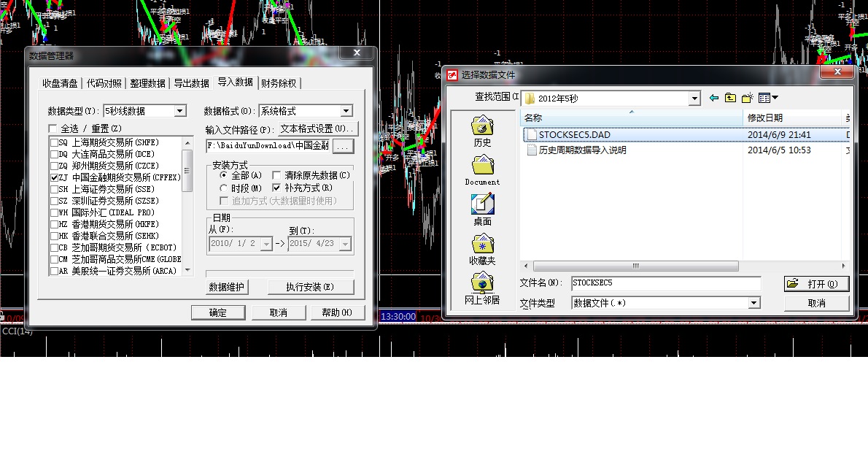Switch to the 导出数据 tab
The height and width of the screenshot is (473, 868).
191,83
